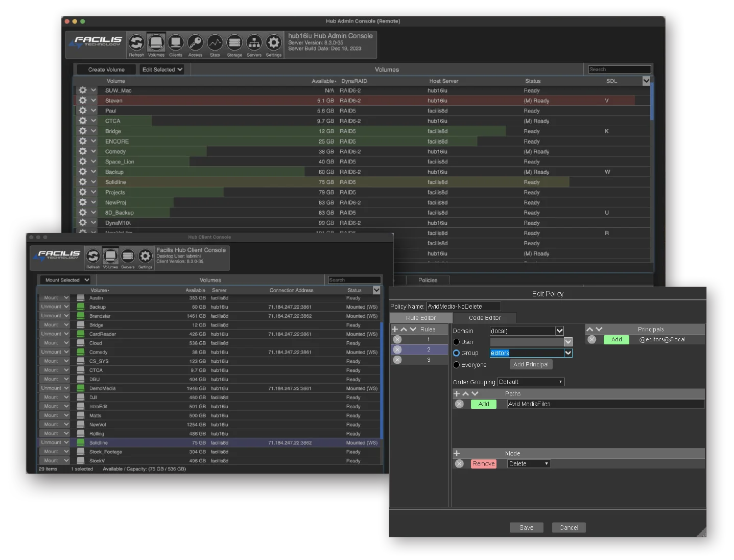Open the User combo box arrow in Edit Policy
This screenshot has width=734, height=560.
coord(568,342)
